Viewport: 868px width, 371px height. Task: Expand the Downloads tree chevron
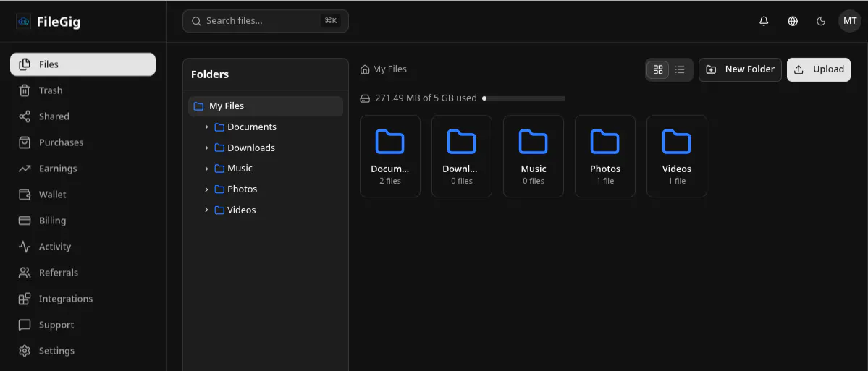[x=206, y=148]
